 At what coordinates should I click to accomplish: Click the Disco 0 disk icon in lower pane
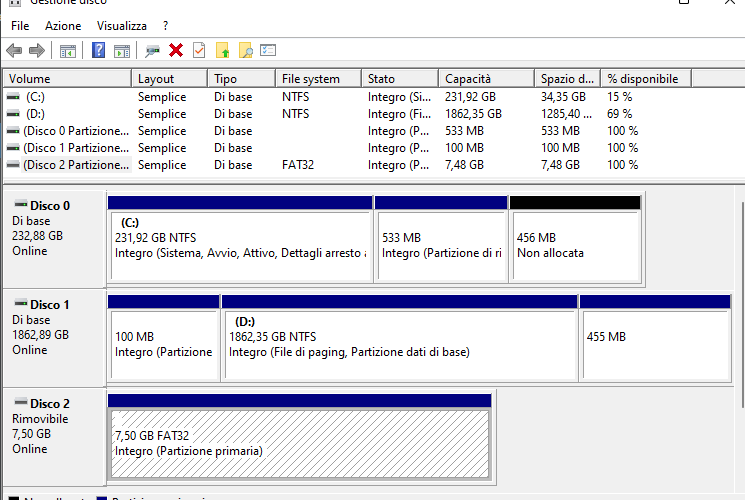(21, 205)
